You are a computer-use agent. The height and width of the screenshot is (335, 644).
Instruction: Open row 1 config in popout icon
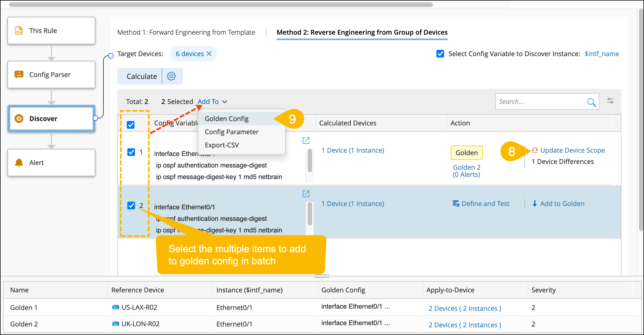click(x=306, y=141)
